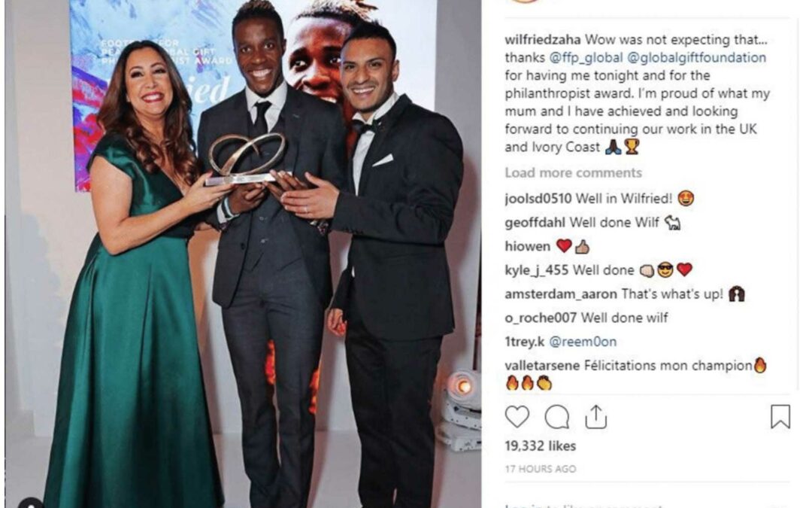View the 19,332 likes list
This screenshot has height=508, width=812.
click(540, 446)
